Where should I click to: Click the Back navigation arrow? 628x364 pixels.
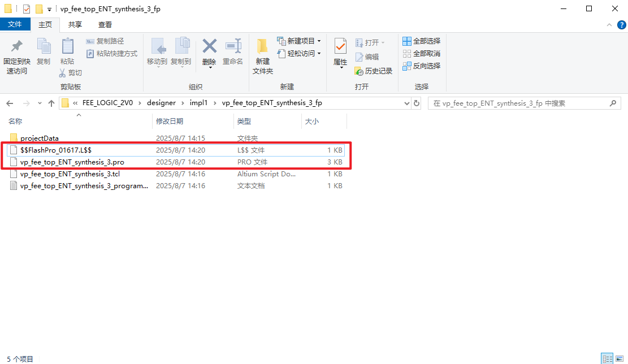tap(10, 103)
